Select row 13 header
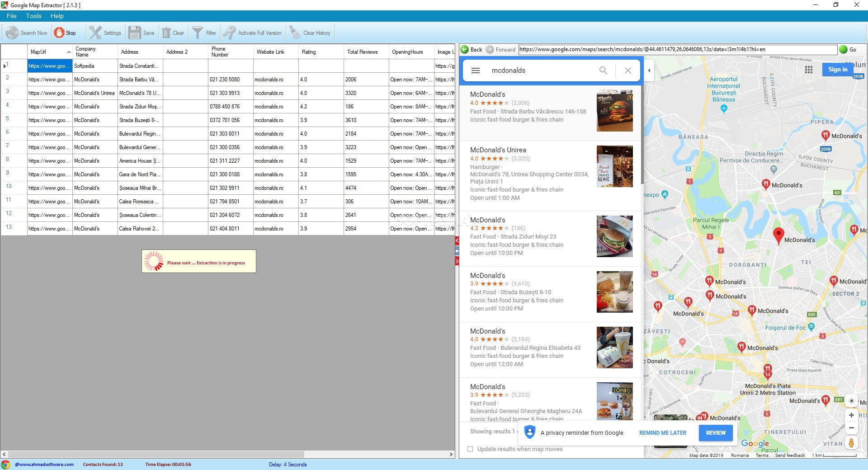The height and width of the screenshot is (470, 868). pos(14,229)
